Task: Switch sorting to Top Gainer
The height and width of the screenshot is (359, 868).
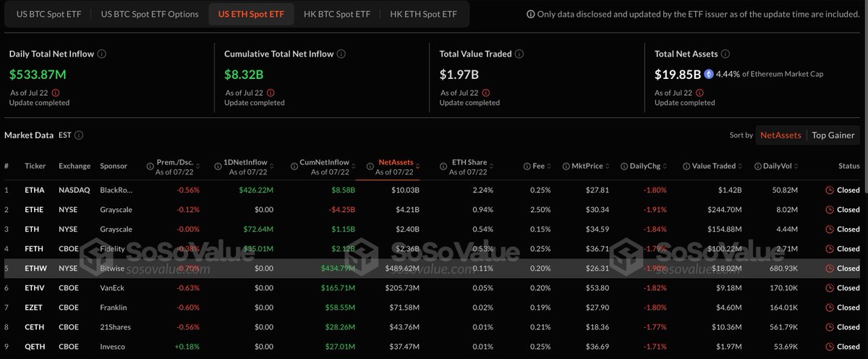Action: point(833,135)
